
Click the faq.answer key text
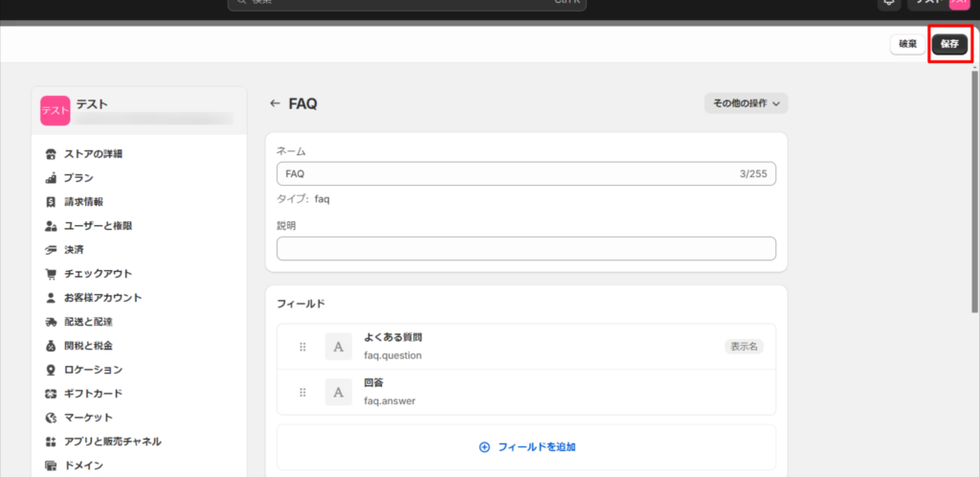(x=390, y=401)
